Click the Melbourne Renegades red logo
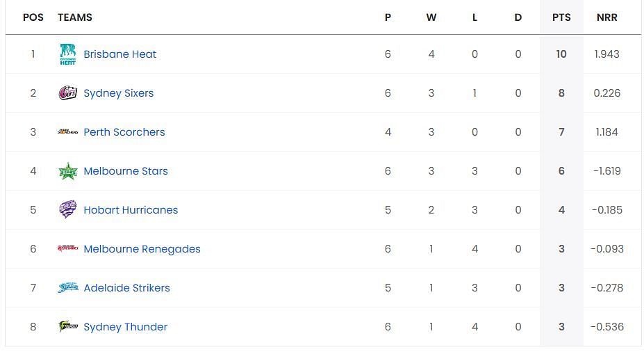This screenshot has height=352, width=644. click(x=68, y=248)
